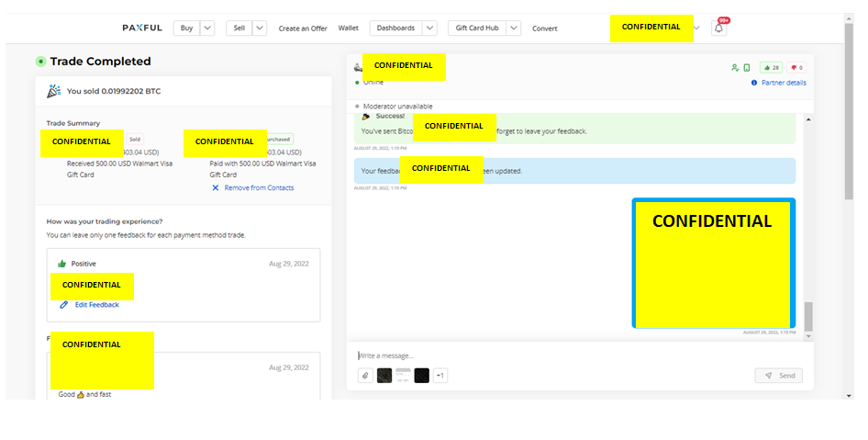Click the Success! message title
This screenshot has width=868, height=440.
click(390, 117)
